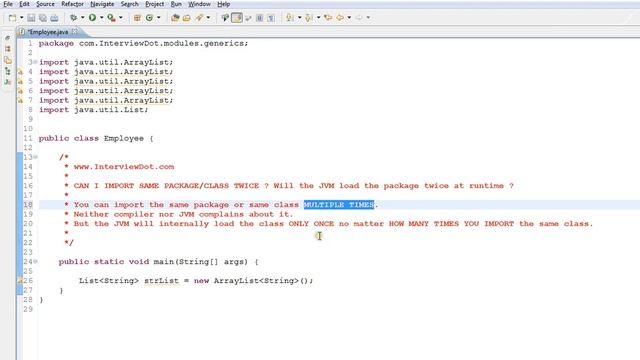Expand the Previous Annotation dropdown arrow
The height and width of the screenshot is (360, 640).
(x=318, y=18)
